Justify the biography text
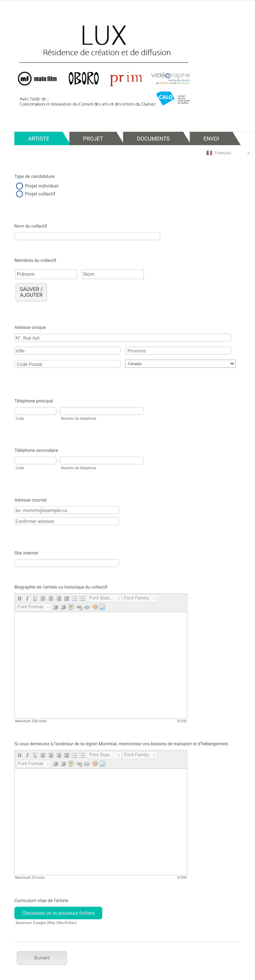The image size is (255, 980). 67,598
